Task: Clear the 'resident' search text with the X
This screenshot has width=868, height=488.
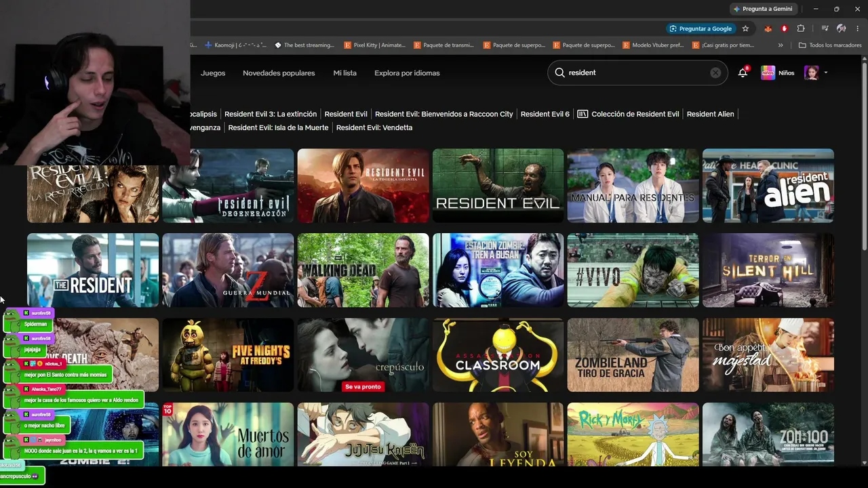Action: click(715, 73)
